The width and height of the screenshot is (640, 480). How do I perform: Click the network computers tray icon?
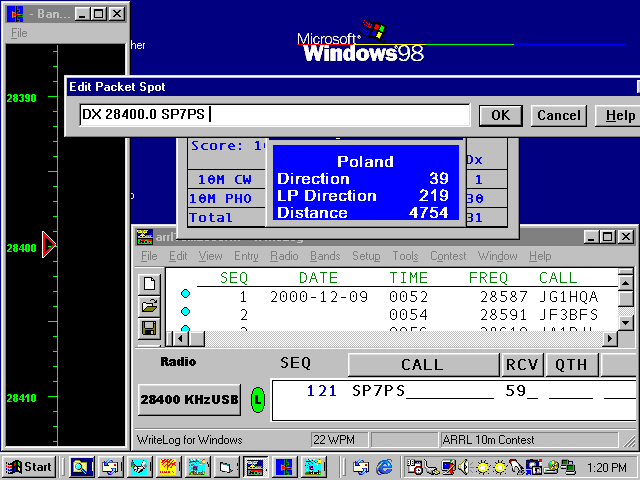coord(568,467)
